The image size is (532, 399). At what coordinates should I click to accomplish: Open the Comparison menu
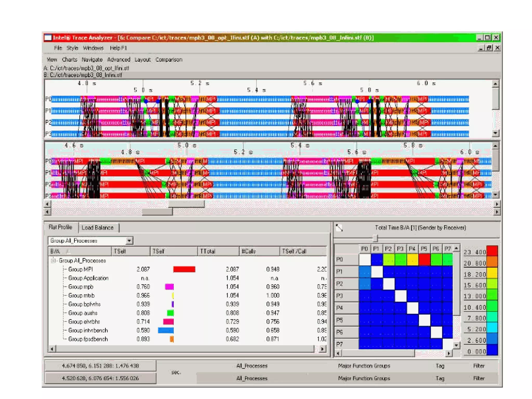point(169,60)
